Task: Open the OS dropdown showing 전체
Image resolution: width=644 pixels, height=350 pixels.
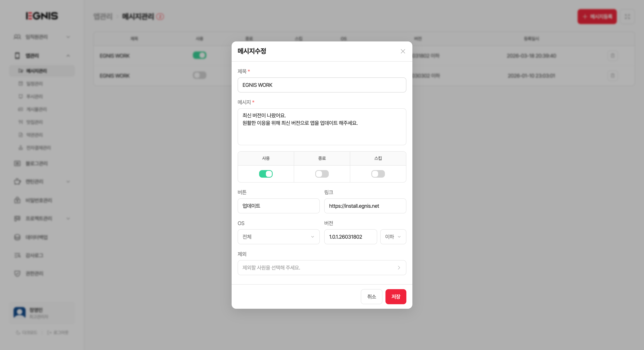Action: [x=279, y=237]
